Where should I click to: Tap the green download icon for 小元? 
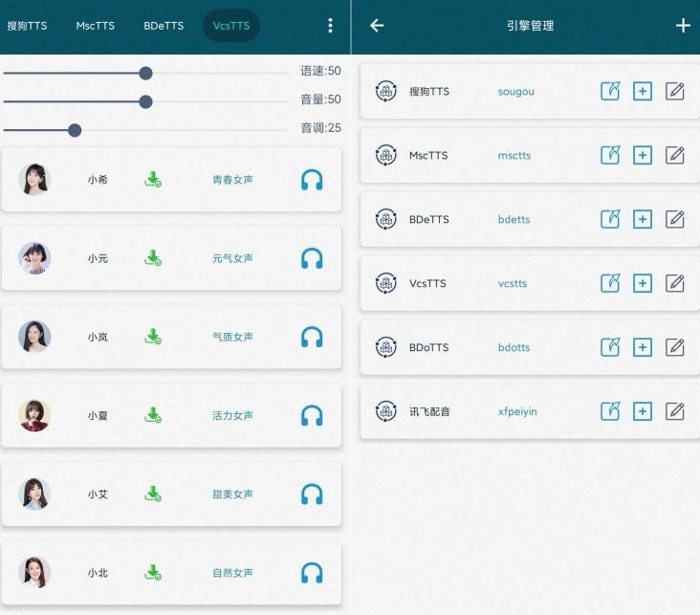click(153, 258)
